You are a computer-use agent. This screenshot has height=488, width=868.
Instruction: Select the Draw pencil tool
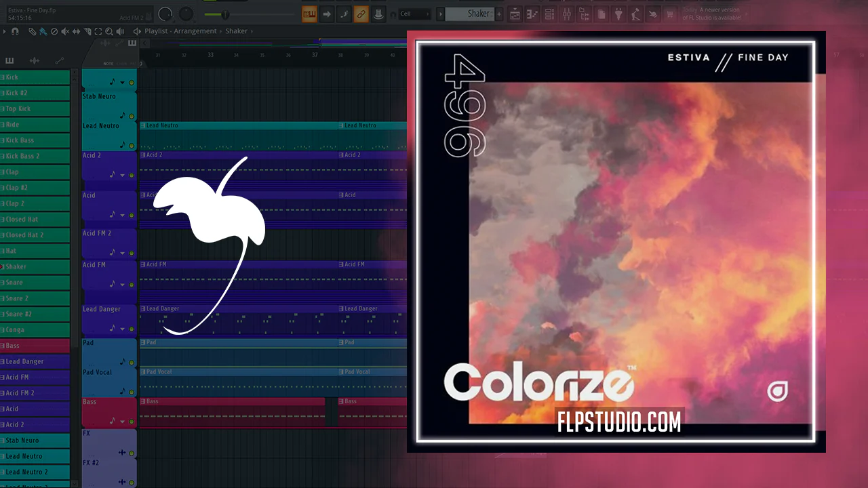coord(32,31)
